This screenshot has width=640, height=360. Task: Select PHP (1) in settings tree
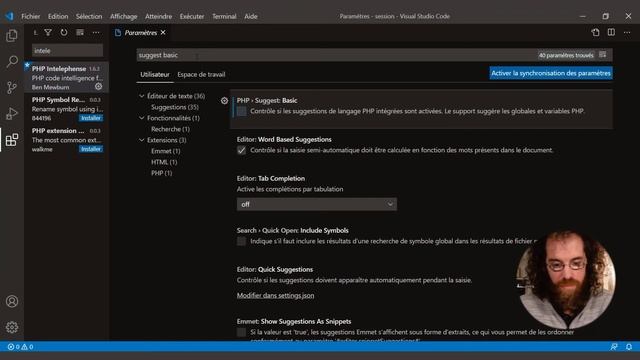pos(162,173)
